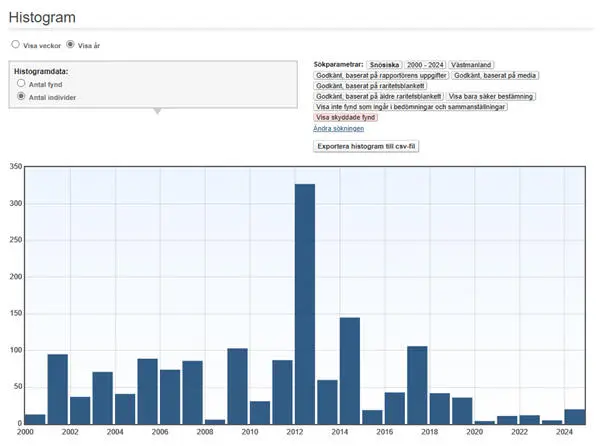Screen dimensions: 602x446
Task: Click the 'Visa skyddade fynd' tag
Action: 345,117
